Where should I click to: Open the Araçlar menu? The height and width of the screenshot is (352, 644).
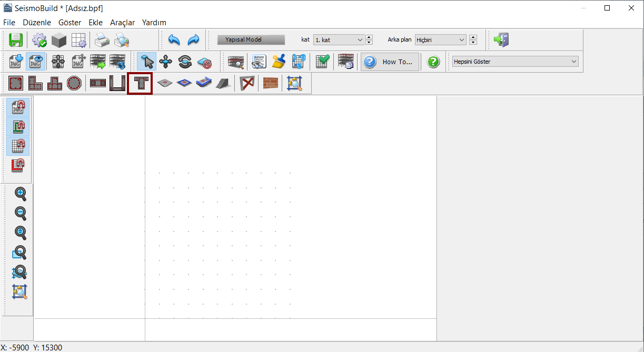122,23
